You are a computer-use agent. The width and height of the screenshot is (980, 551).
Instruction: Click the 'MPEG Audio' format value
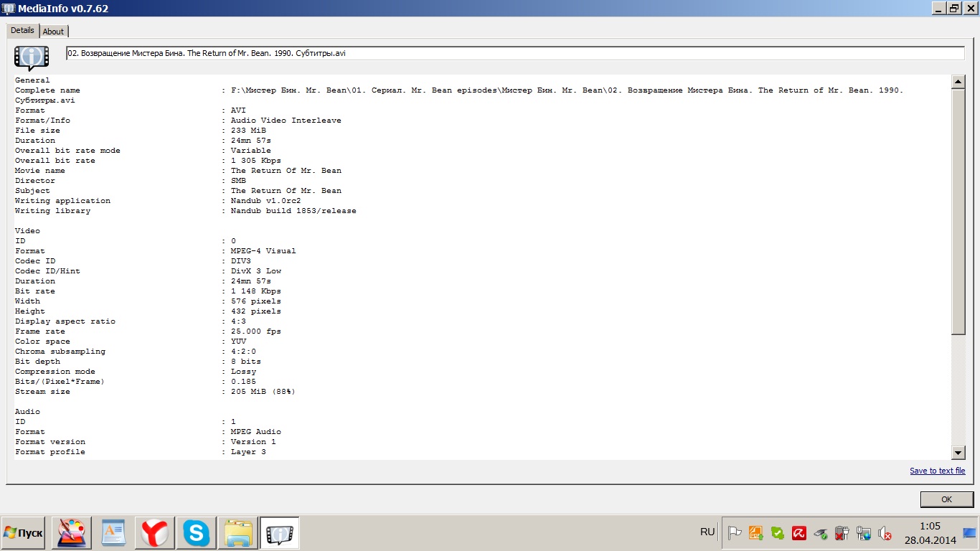256,432
